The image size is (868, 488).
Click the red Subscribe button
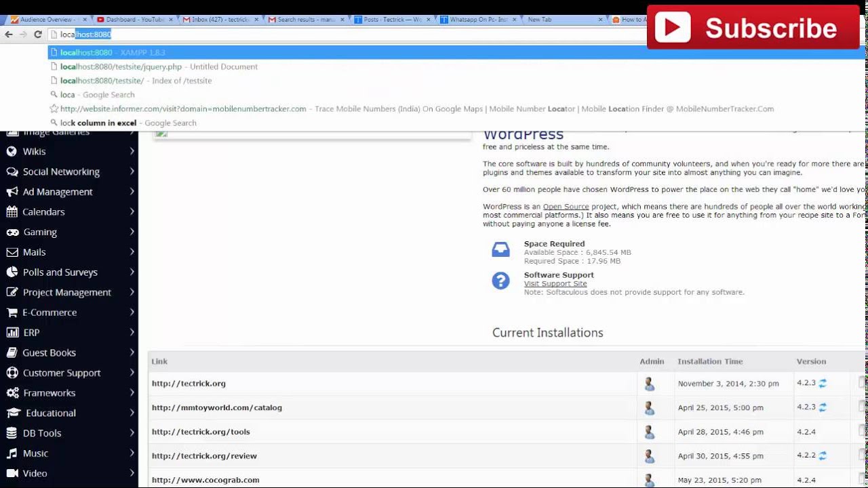(753, 28)
